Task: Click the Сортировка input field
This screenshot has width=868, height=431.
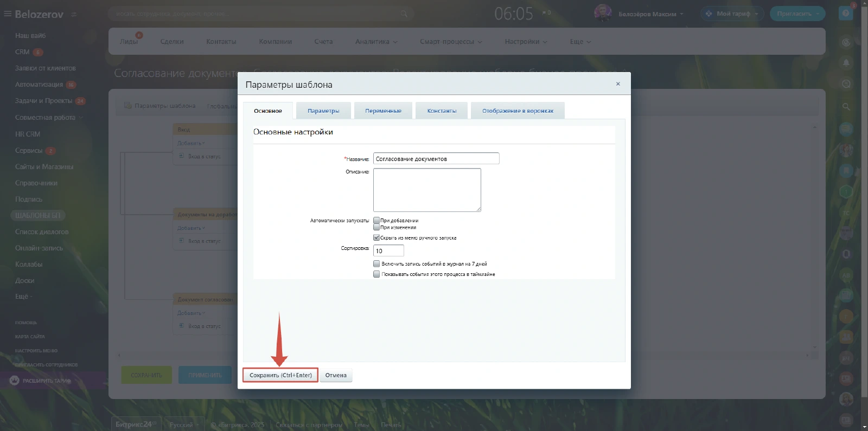Action: tap(388, 251)
